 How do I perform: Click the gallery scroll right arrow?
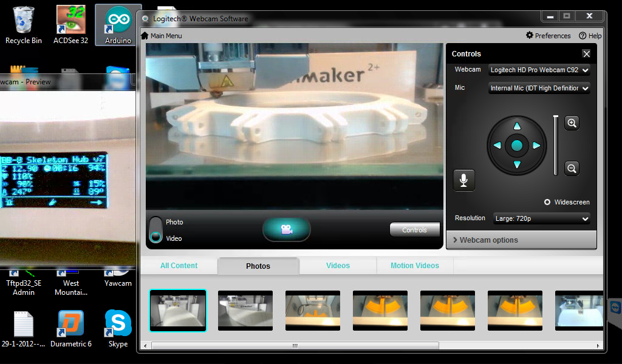[x=598, y=346]
